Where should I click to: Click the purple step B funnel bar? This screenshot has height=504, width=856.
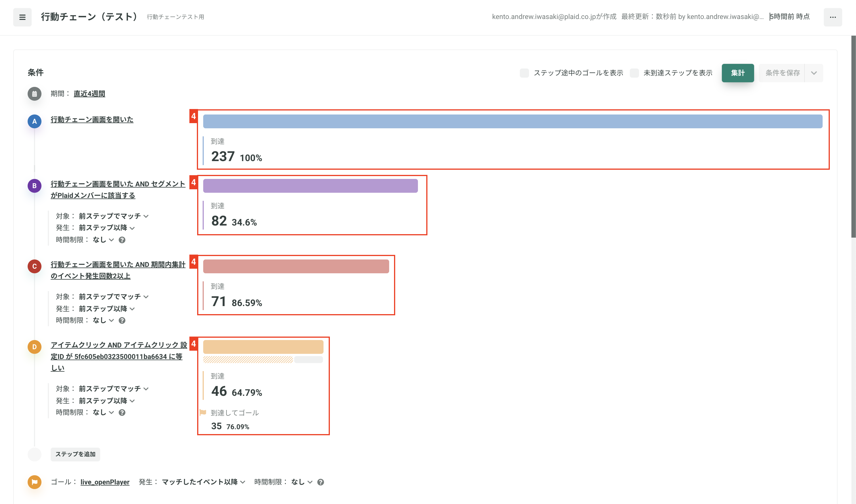click(311, 186)
